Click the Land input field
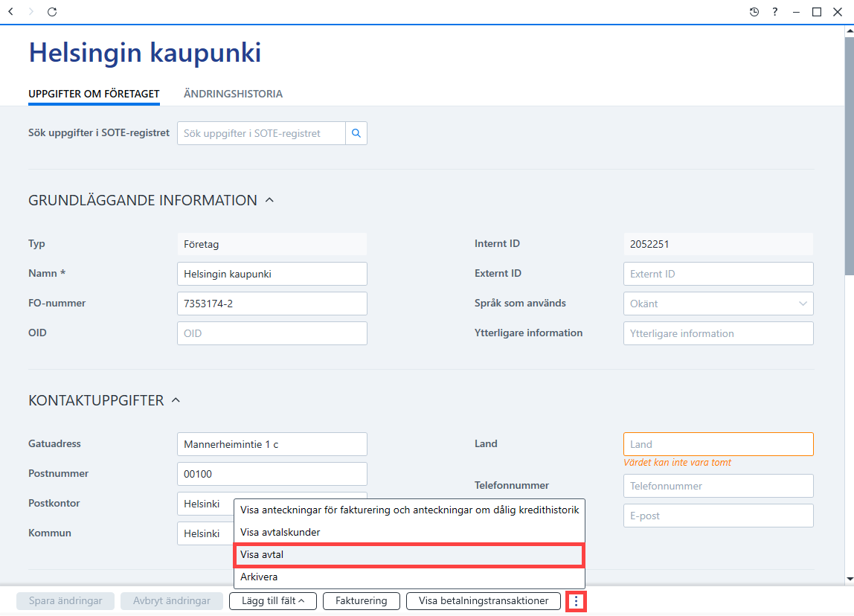This screenshot has width=854, height=616. [x=719, y=444]
